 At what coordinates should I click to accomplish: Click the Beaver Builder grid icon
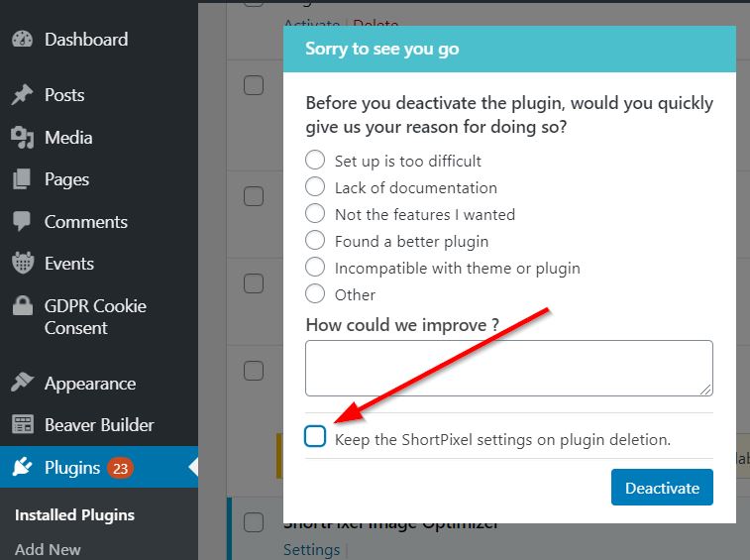[22, 425]
